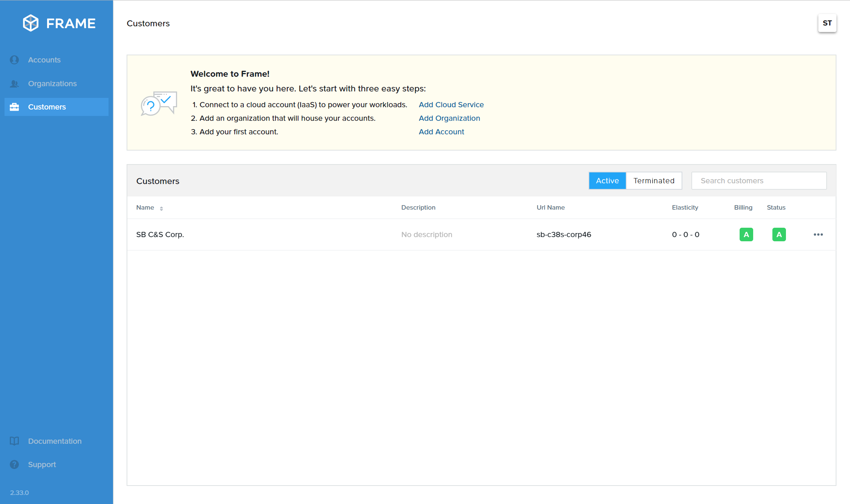The image size is (850, 504).
Task: Click the Frame cube logo icon
Action: [x=31, y=23]
